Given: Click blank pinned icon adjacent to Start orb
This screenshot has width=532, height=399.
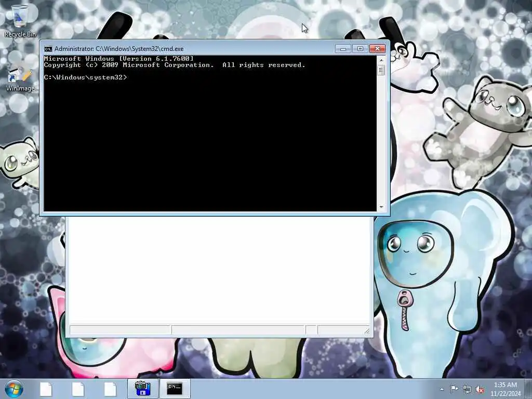Looking at the screenshot, I should pos(46,389).
